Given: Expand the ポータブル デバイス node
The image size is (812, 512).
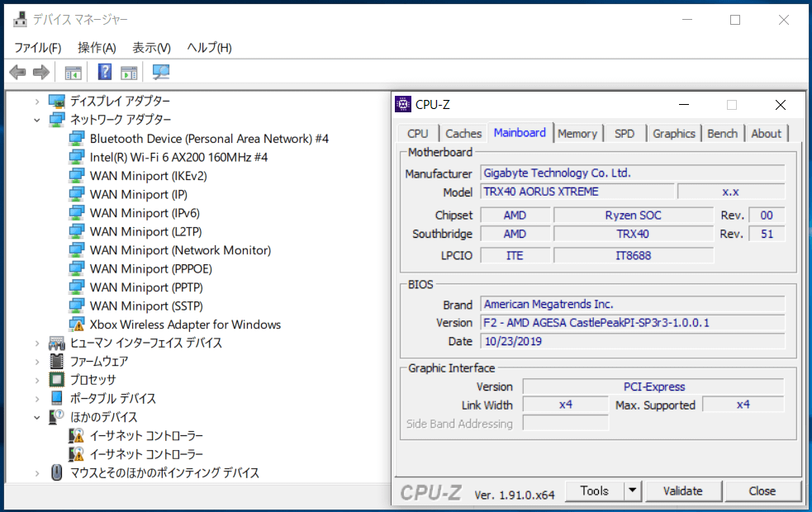Looking at the screenshot, I should 37,399.
